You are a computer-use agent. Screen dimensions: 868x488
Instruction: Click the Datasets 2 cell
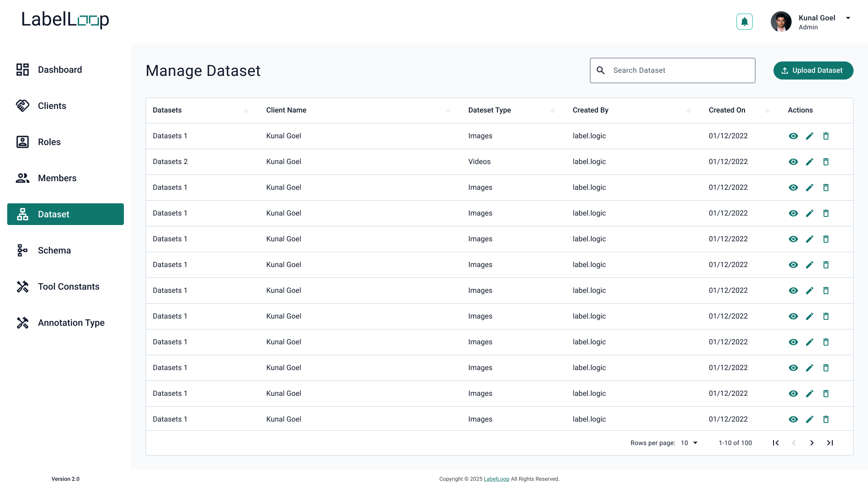[170, 162]
